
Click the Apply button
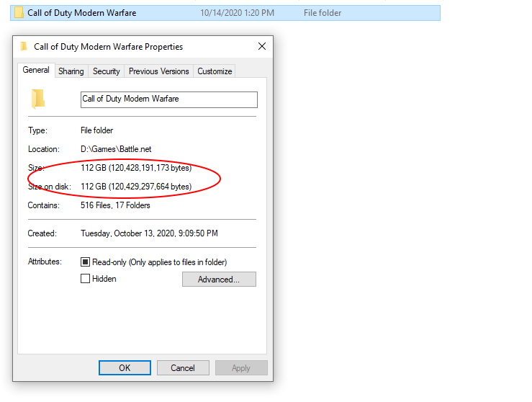(241, 367)
